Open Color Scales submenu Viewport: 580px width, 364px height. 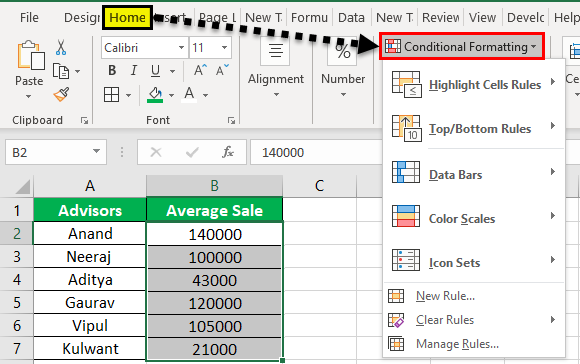click(474, 218)
